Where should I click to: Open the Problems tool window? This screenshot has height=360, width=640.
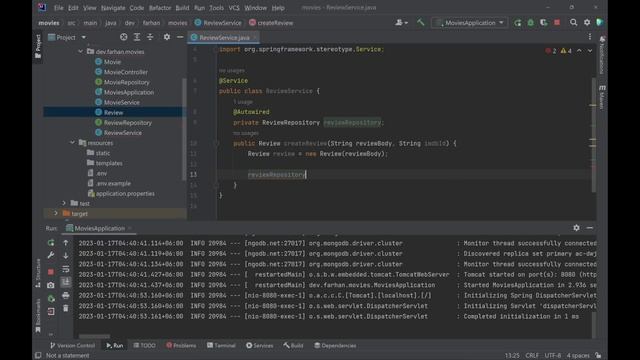(x=181, y=345)
